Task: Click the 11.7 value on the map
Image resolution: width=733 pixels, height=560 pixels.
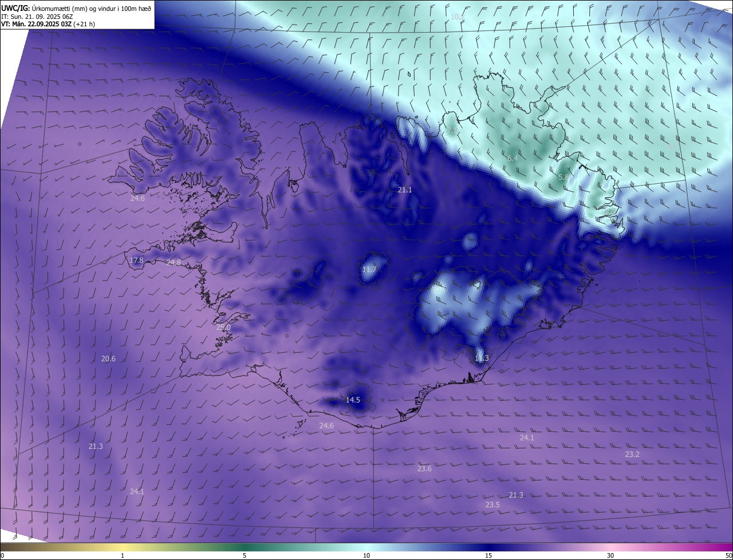Action: point(369,270)
